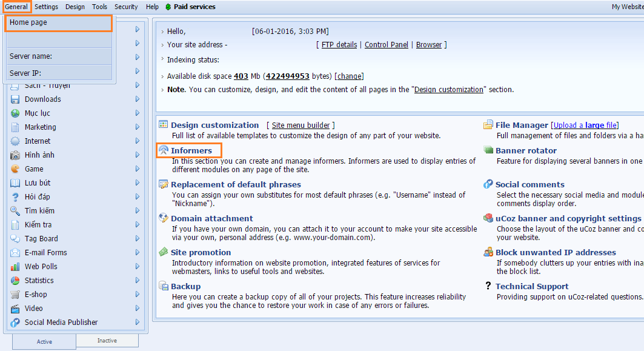
Task: Click the Hình ảnh camera icon
Action: tap(15, 155)
